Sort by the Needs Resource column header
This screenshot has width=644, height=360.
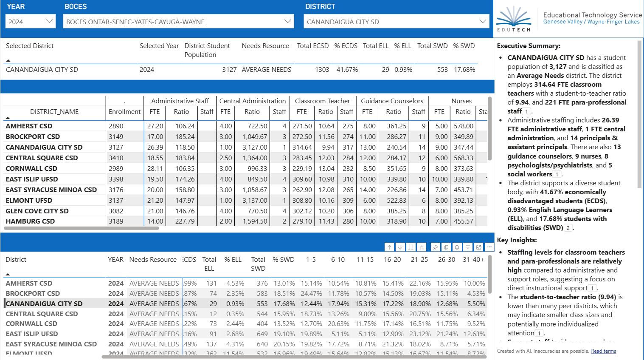pos(153,260)
